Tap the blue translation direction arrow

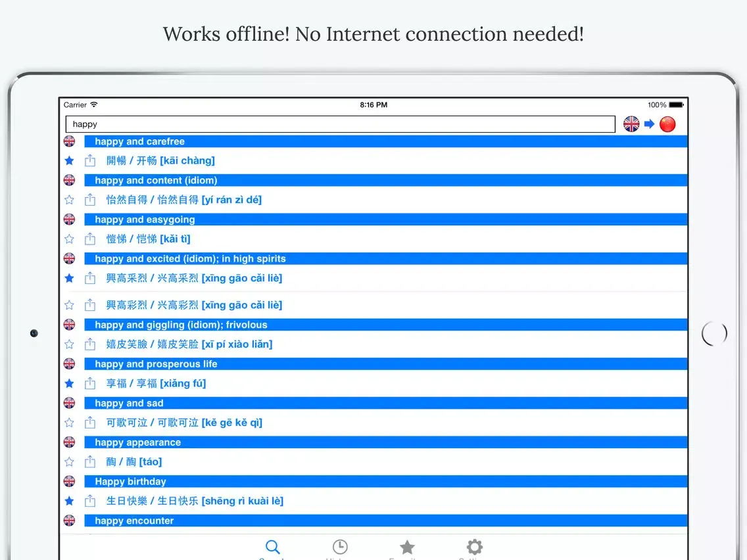click(x=649, y=124)
